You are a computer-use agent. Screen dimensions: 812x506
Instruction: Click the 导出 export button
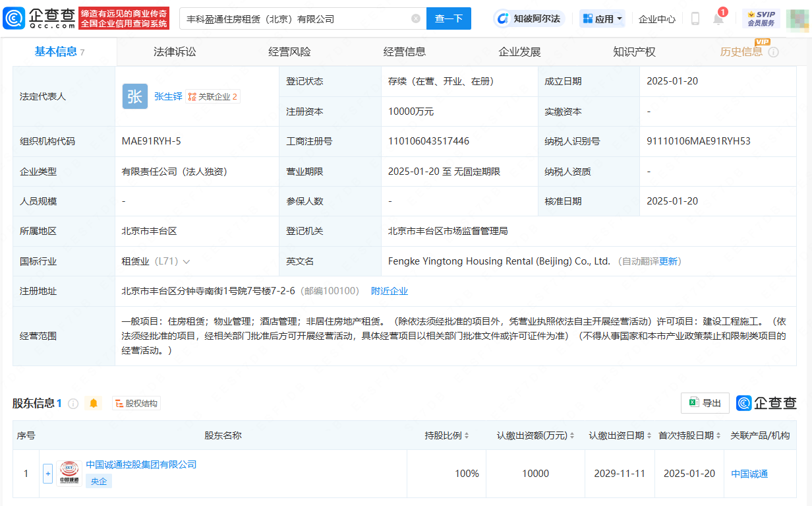705,403
